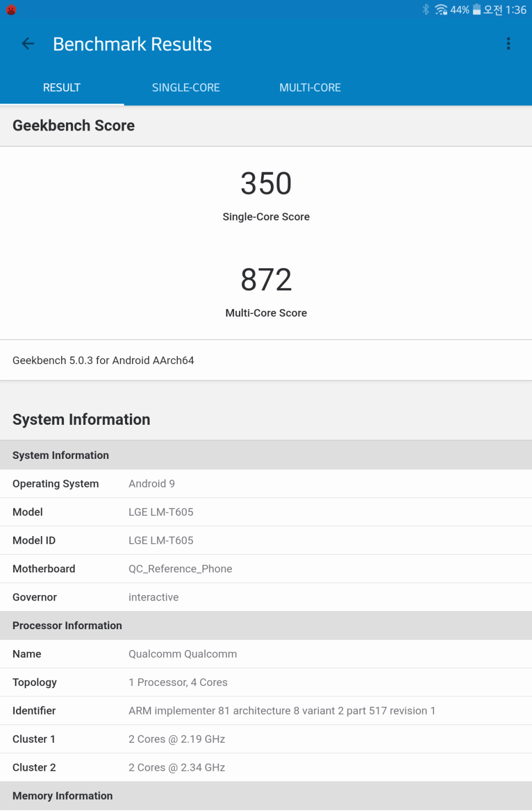Select the Operating System label

(56, 484)
